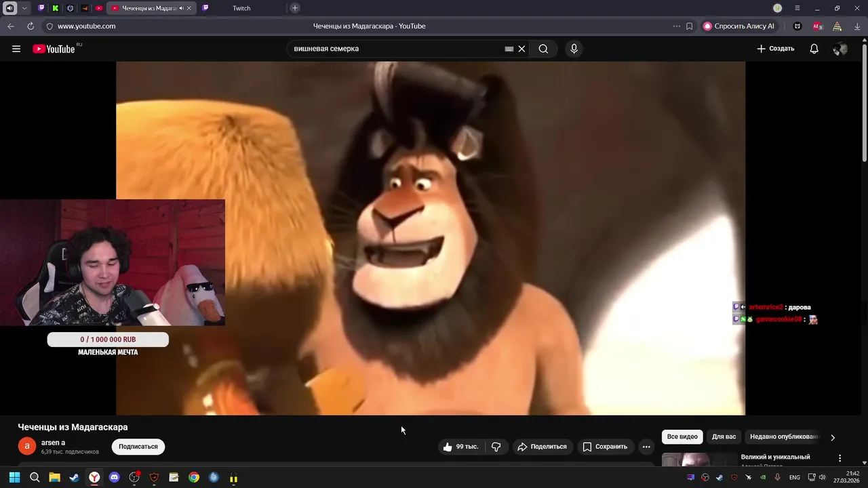Open the cat-face browser extension icon
Viewport: 868px width, 488px height.
pyautogui.click(x=797, y=26)
